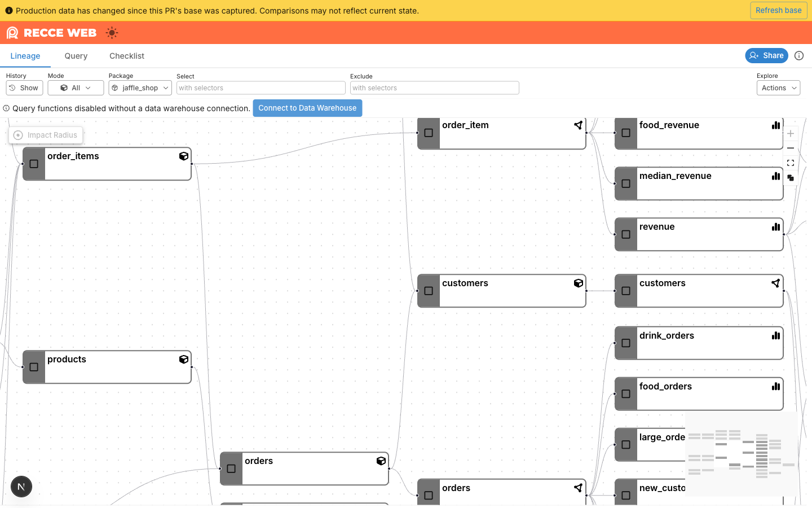The image size is (812, 508).
Task: Select the left orders node checkbox
Action: point(231,468)
